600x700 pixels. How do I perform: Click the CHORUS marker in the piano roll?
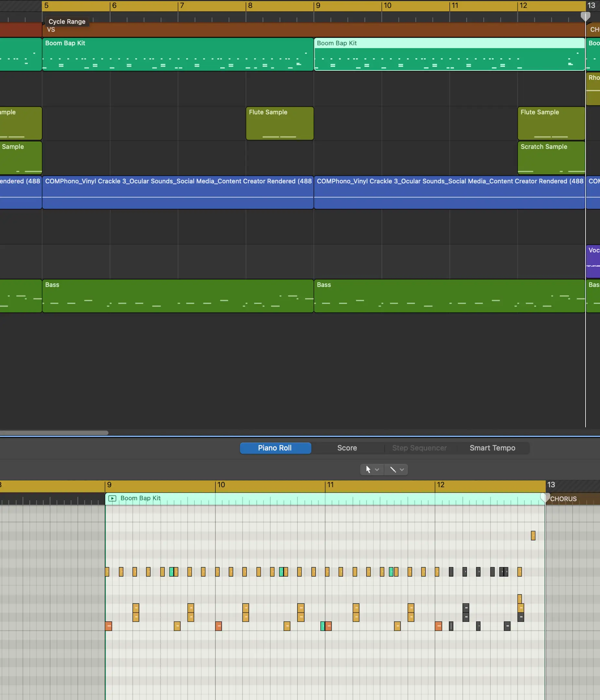click(x=563, y=499)
